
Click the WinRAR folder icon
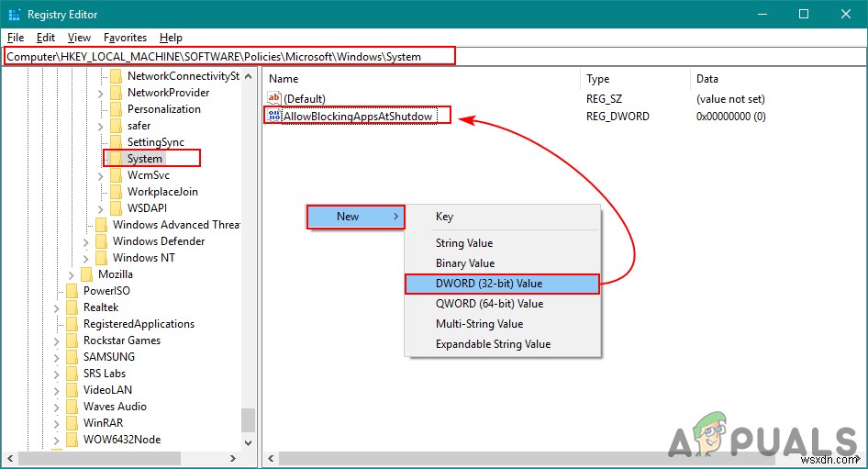72,423
